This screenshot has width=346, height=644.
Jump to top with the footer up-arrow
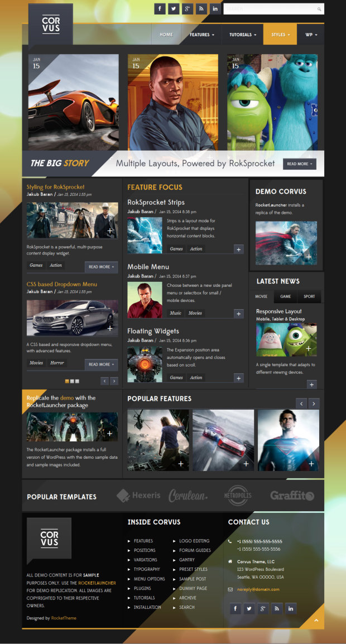pyautogui.click(x=316, y=620)
